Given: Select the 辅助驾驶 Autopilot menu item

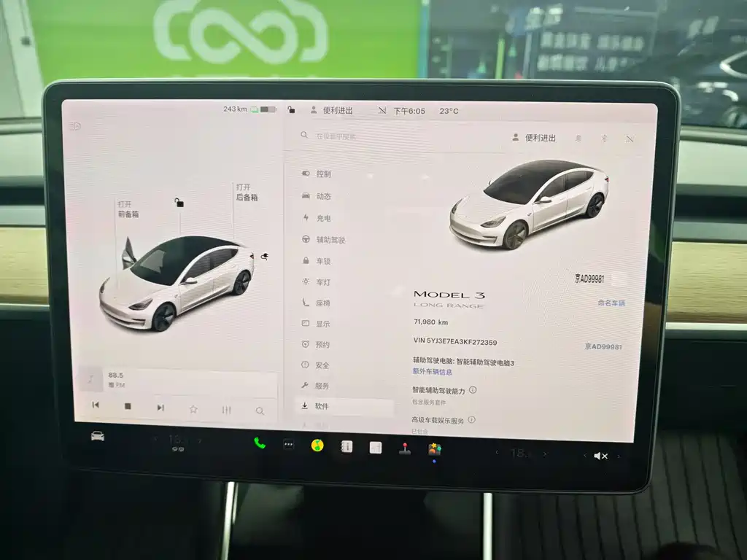Looking at the screenshot, I should [323, 240].
